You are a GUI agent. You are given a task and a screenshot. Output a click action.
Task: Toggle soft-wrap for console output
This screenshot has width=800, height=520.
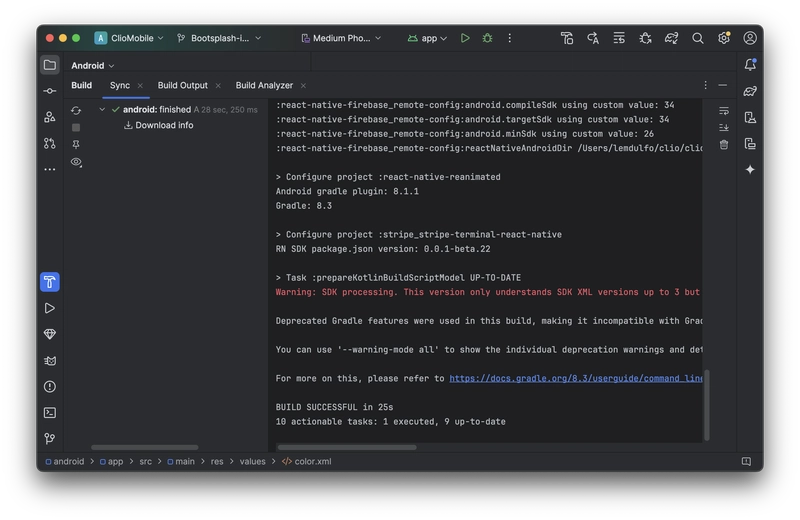pos(723,111)
